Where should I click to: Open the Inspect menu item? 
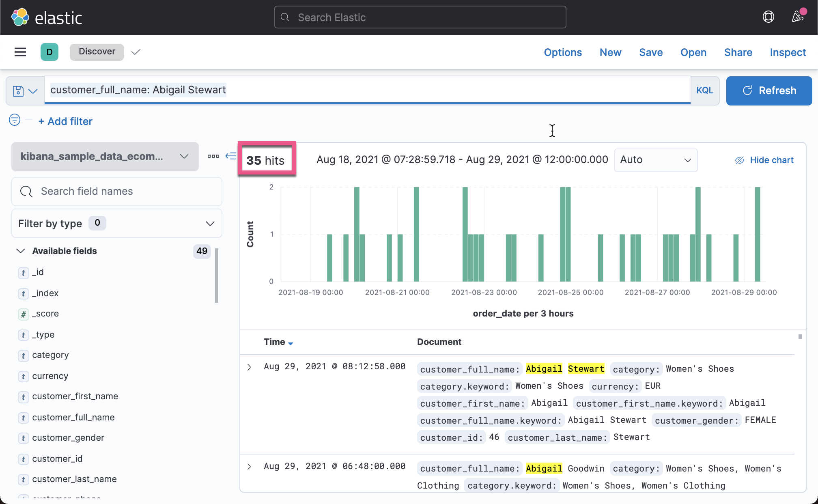click(788, 52)
